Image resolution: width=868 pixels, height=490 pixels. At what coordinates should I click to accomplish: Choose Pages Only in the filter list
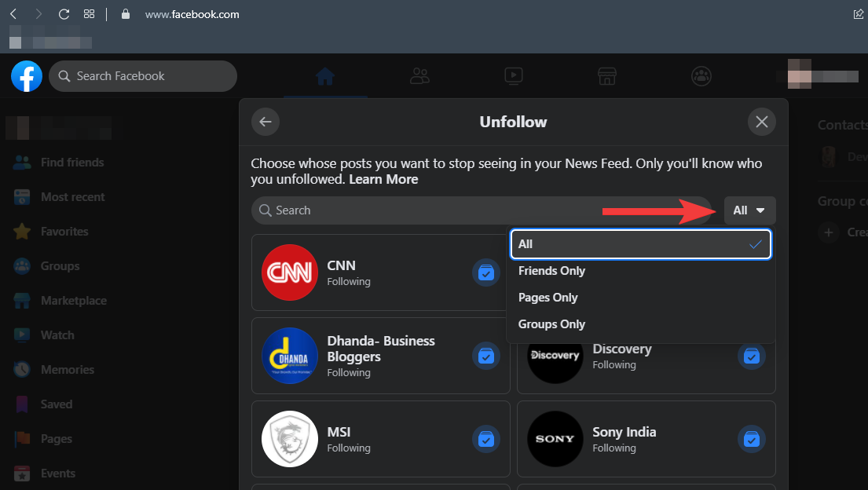pyautogui.click(x=548, y=298)
